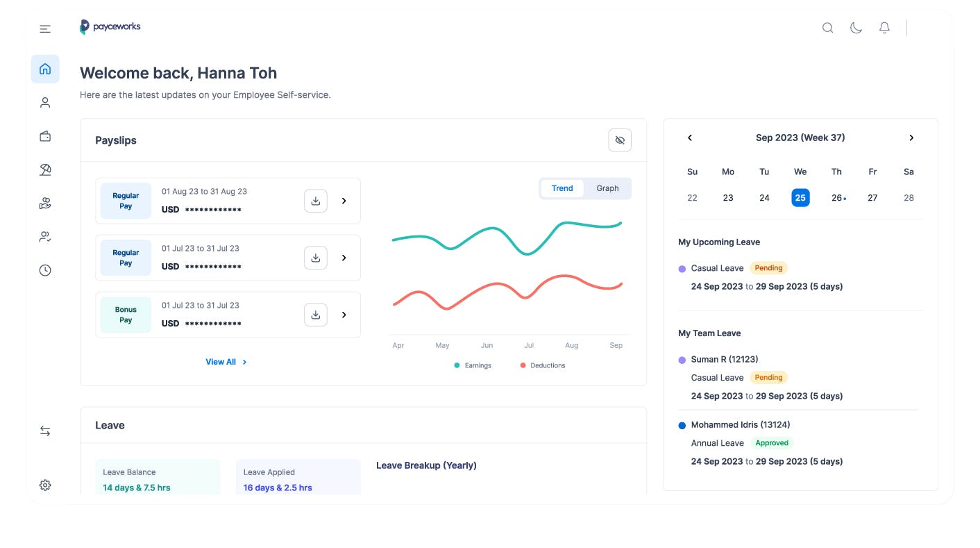This screenshot has width=980, height=548.
Task: Switch to the Graph tab
Action: 607,188
